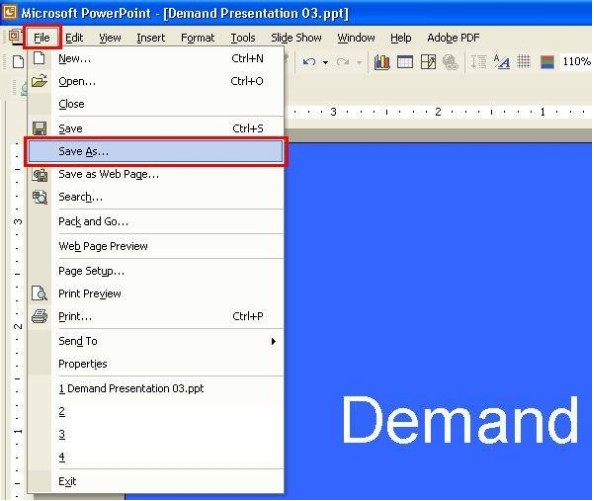Choose Print... from File menu
The width and height of the screenshot is (594, 501).
click(x=156, y=316)
